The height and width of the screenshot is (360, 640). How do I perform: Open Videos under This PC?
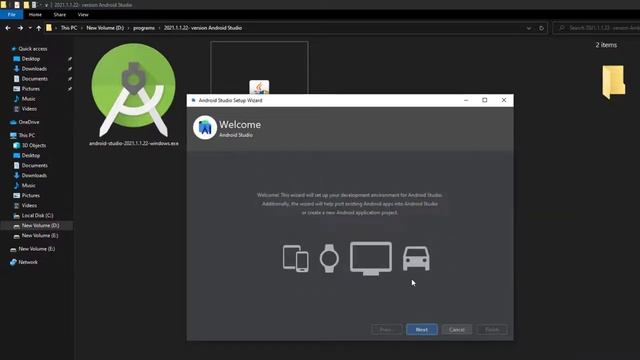click(x=29, y=205)
